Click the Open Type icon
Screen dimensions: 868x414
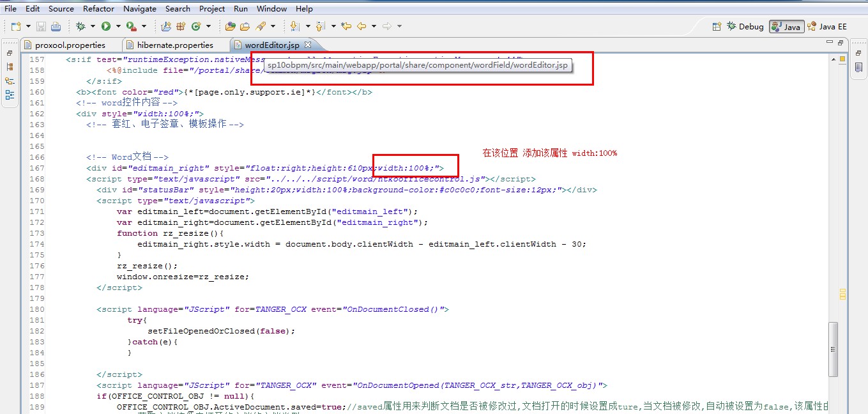pos(231,26)
